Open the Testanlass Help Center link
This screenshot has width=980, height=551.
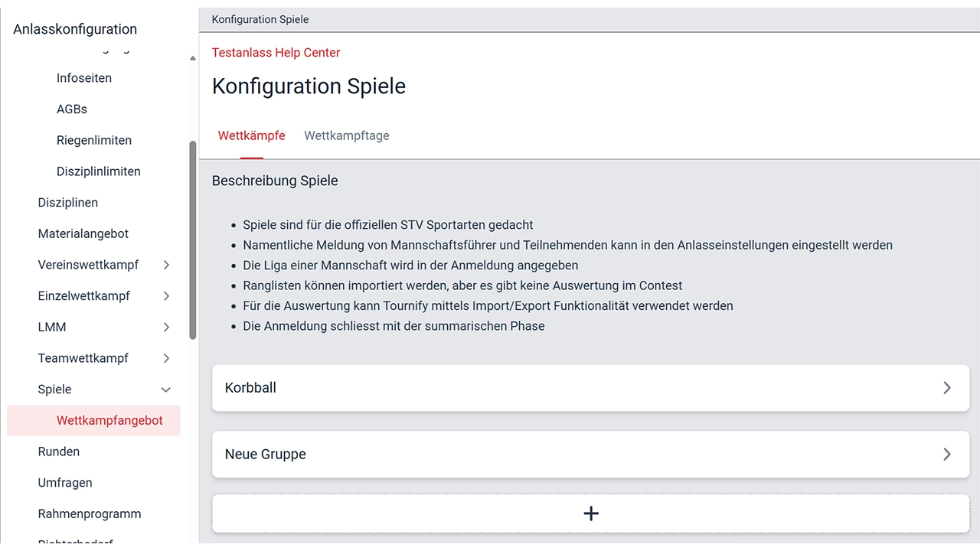click(276, 53)
